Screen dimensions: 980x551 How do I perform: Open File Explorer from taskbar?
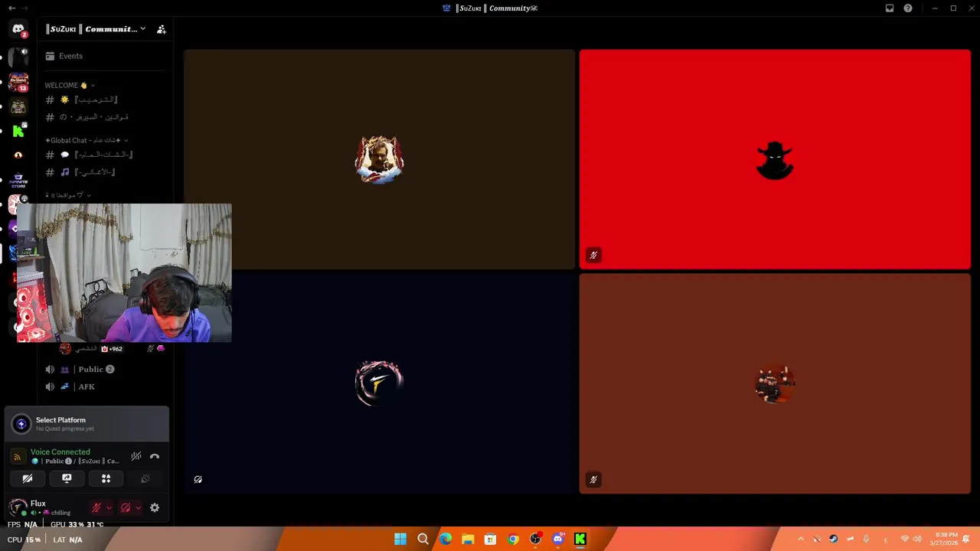point(468,540)
